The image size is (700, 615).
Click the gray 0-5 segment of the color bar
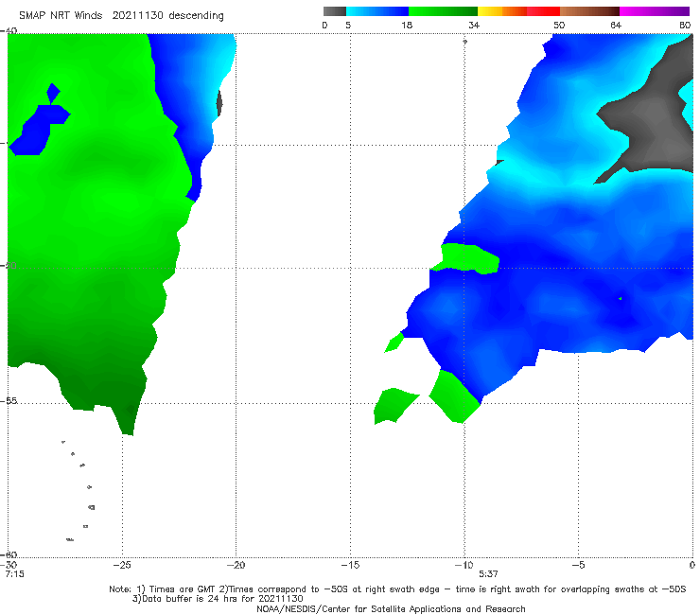pos(335,11)
